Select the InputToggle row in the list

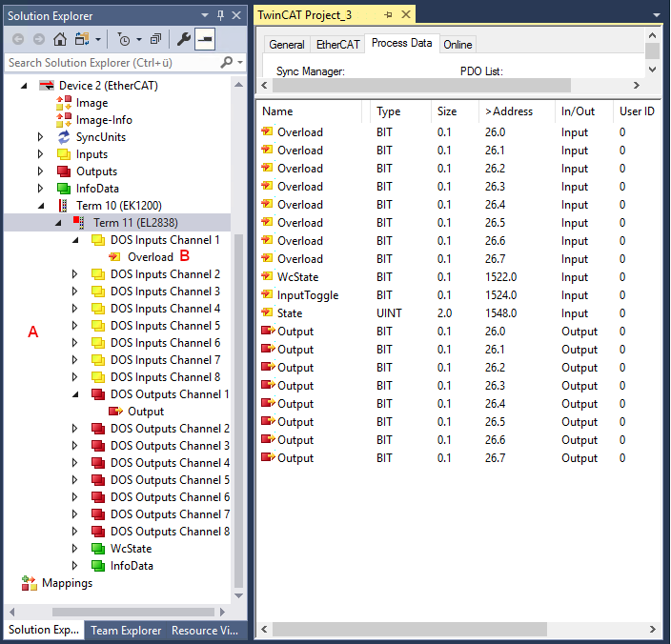[307, 295]
